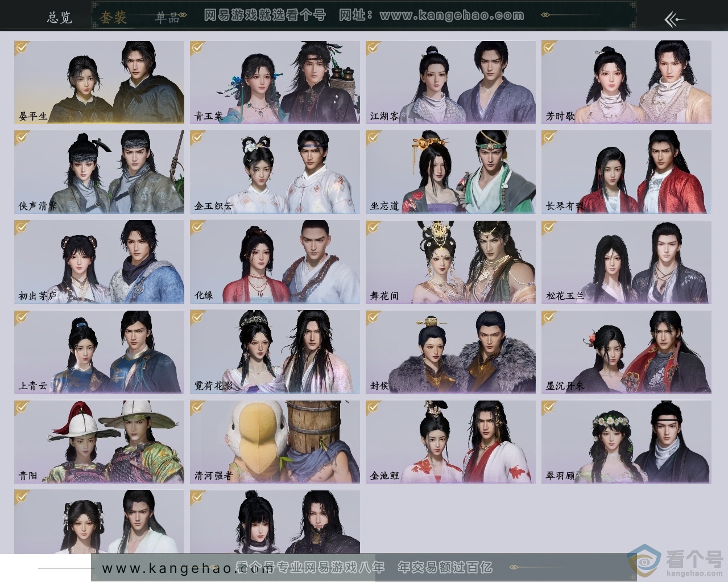Click the 霓荷花影 outfit name label
728x582 pixels.
(213, 386)
